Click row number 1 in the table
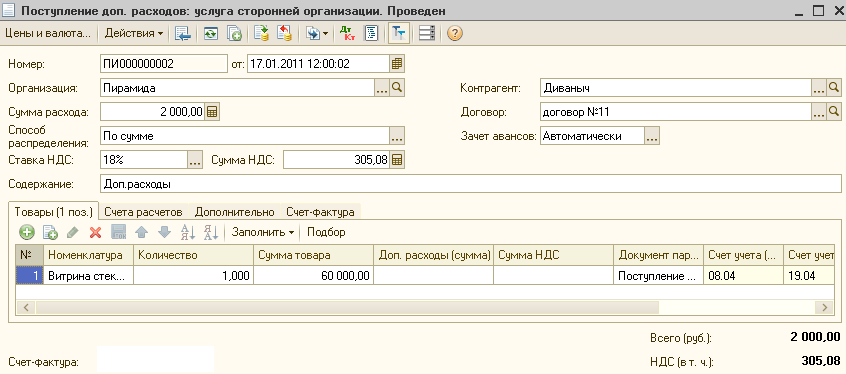 [x=30, y=276]
